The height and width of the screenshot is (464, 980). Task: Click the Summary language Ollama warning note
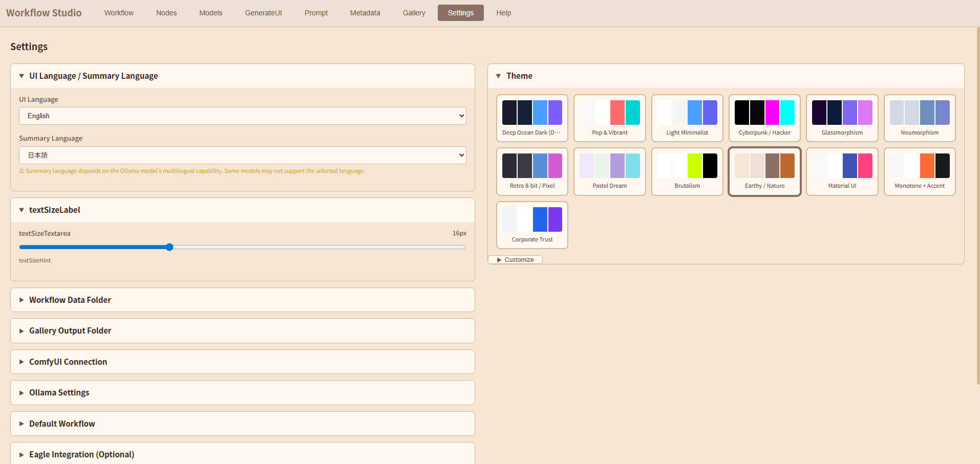tap(192, 171)
